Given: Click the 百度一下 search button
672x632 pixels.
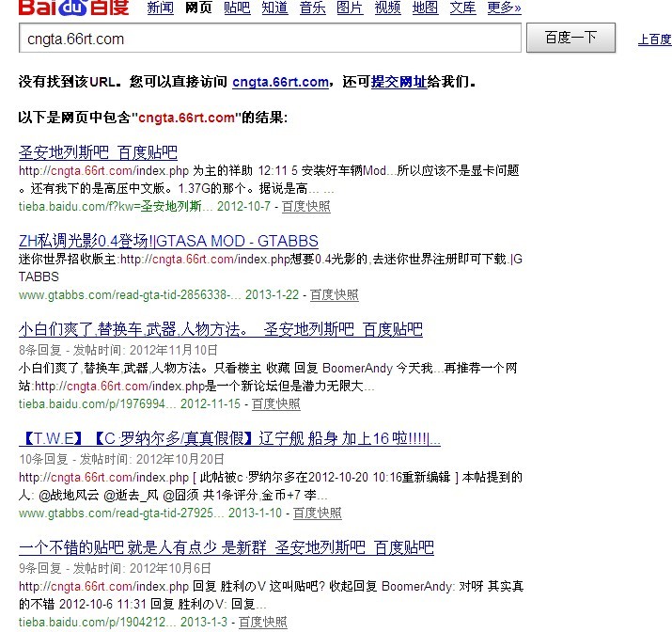Looking at the screenshot, I should 570,38.
